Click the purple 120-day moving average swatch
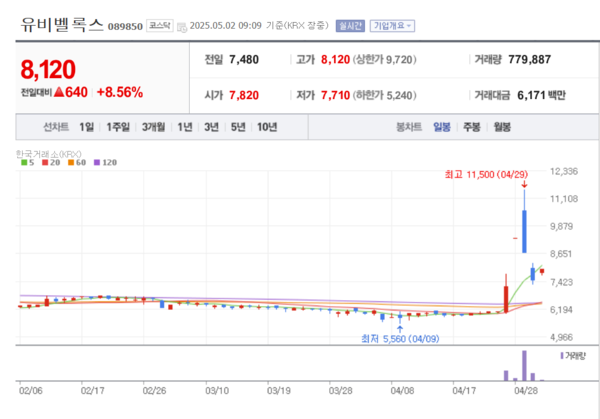 (x=97, y=163)
